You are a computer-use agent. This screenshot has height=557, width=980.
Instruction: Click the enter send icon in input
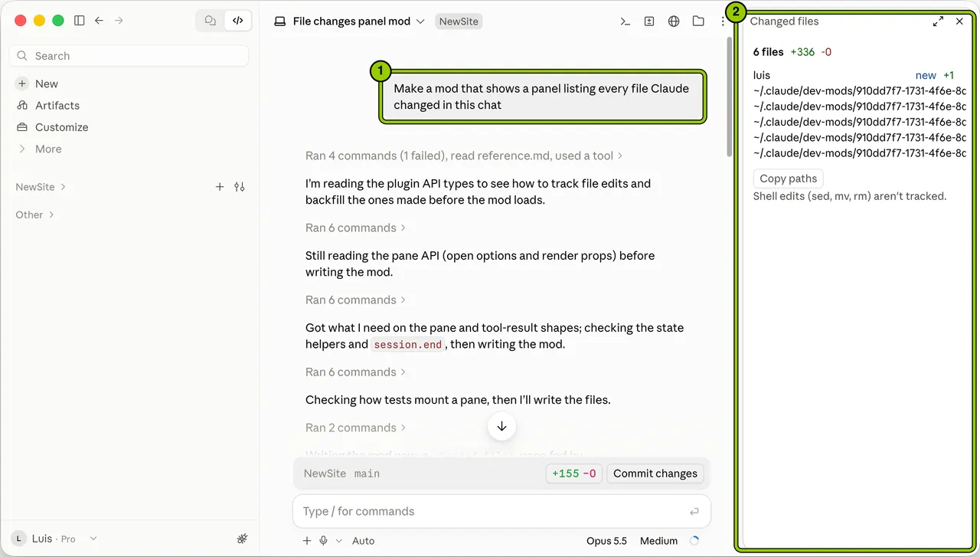pos(694,512)
